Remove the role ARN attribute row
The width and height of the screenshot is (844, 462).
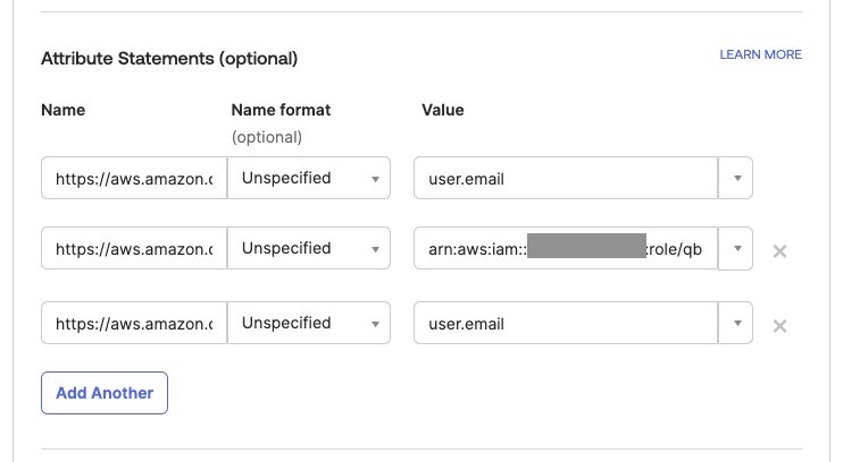[779, 251]
